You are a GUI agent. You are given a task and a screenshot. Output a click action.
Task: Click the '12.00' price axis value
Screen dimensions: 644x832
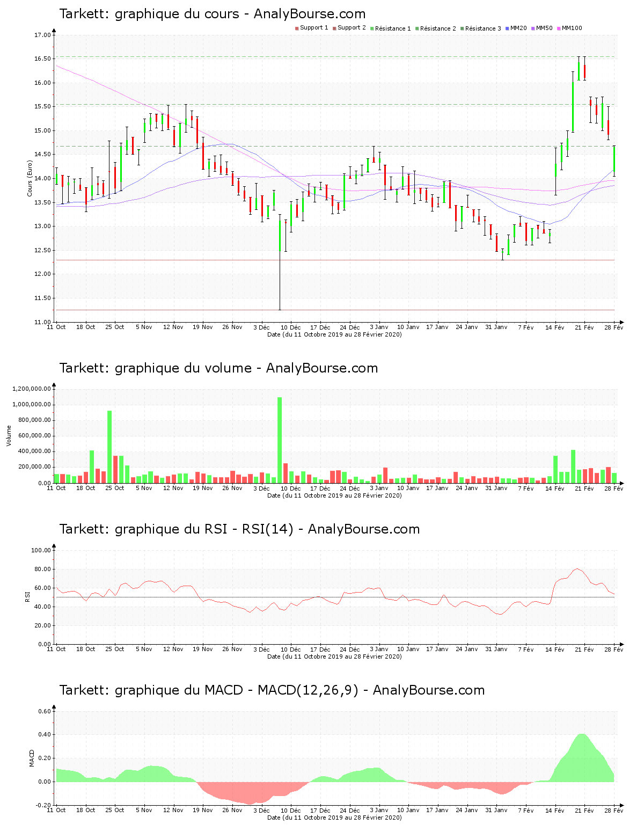42,274
